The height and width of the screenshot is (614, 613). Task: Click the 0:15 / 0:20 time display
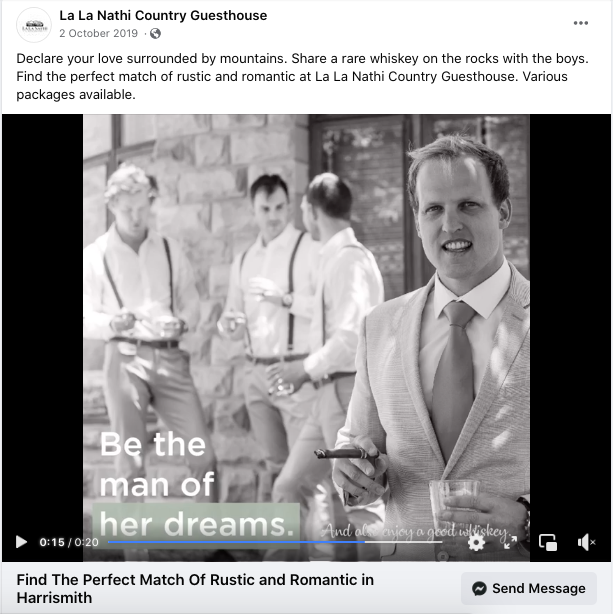69,542
